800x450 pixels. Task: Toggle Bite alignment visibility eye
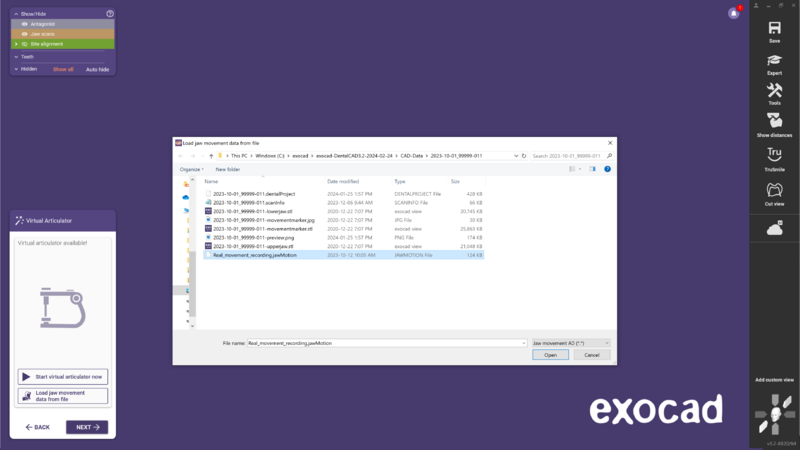[x=24, y=44]
